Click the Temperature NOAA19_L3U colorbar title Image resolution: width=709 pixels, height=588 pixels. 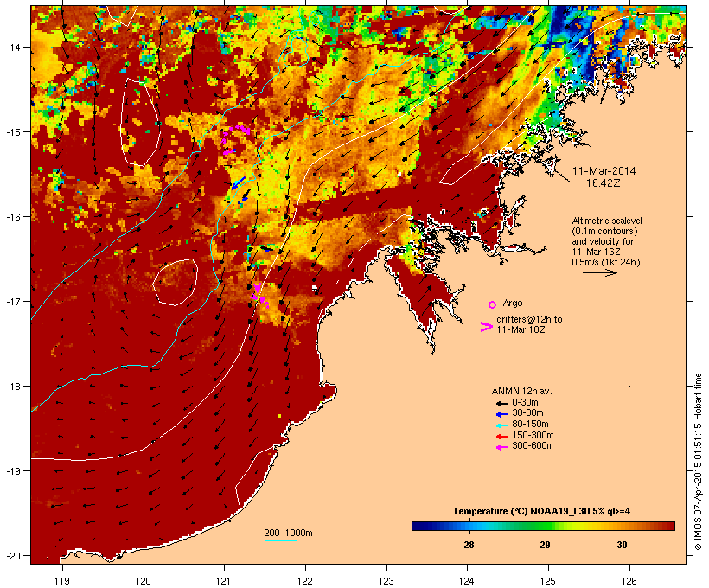[x=542, y=511]
